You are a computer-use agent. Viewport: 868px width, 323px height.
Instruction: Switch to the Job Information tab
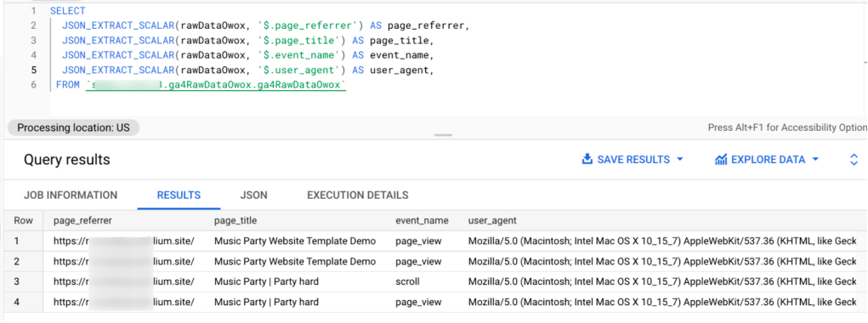71,195
